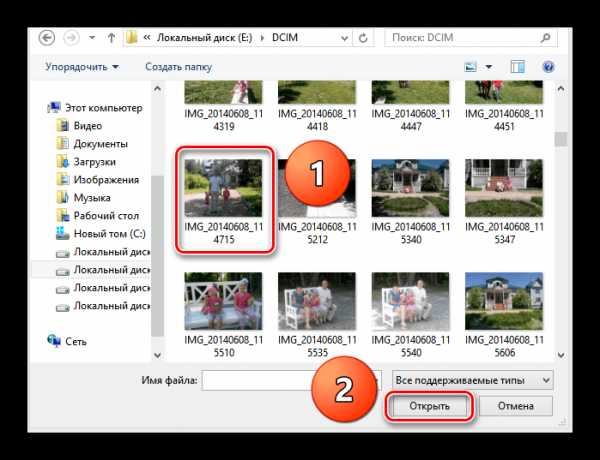Open the recent locations dropdown arrow
The width and height of the screenshot is (600, 460).
pos(92,38)
